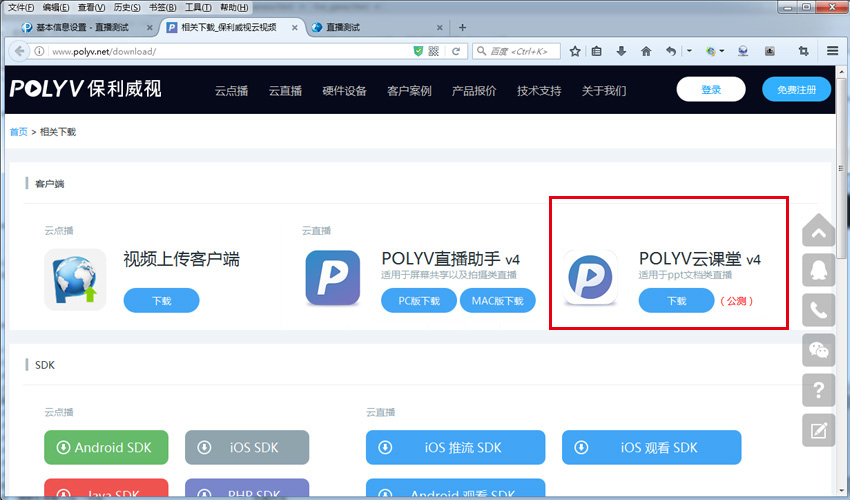This screenshot has height=500, width=850.
Task: Click the phone contact icon in sidebar
Action: (x=819, y=310)
